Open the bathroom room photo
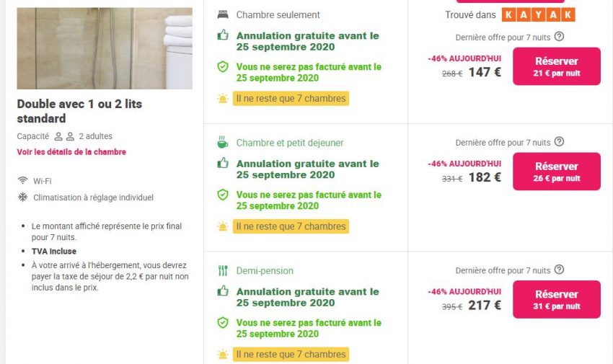This screenshot has height=364, width=613. click(105, 48)
